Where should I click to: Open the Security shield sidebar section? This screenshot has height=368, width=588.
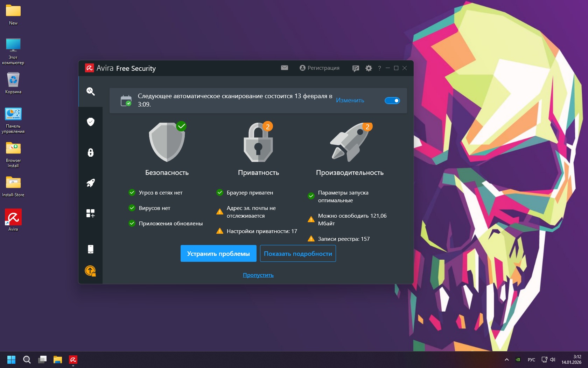[x=91, y=122]
